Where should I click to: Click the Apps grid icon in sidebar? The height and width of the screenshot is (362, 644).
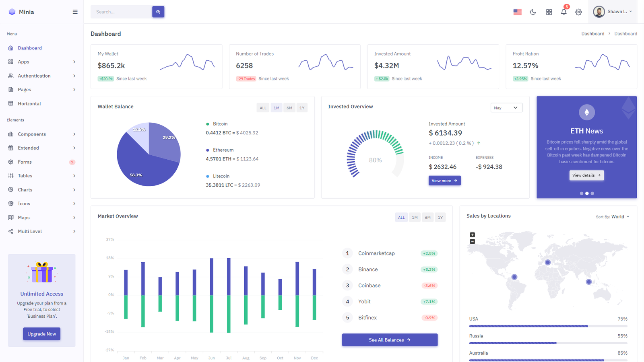[x=11, y=62]
